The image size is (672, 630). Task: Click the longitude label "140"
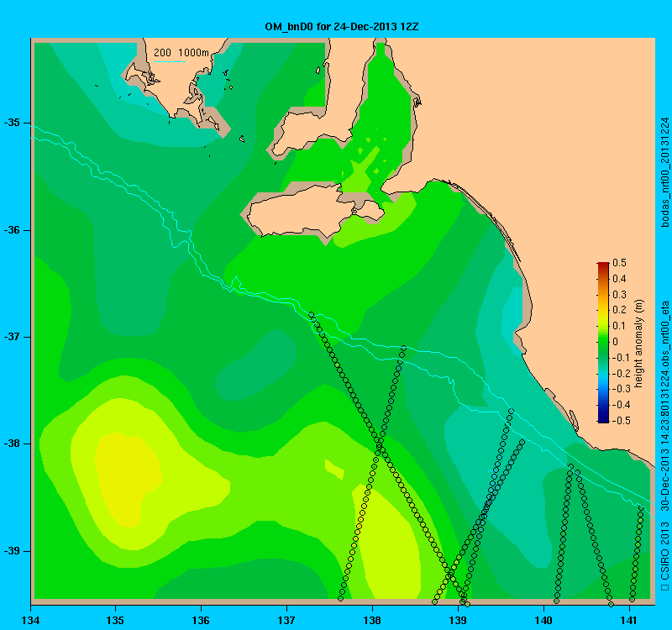[543, 620]
